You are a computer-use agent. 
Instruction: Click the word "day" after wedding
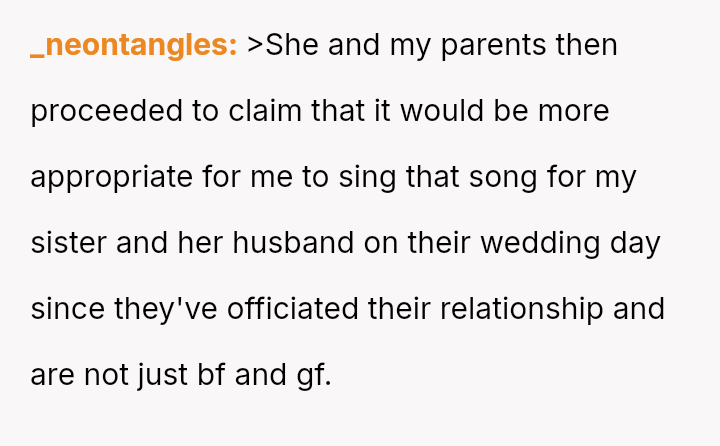coord(634,243)
